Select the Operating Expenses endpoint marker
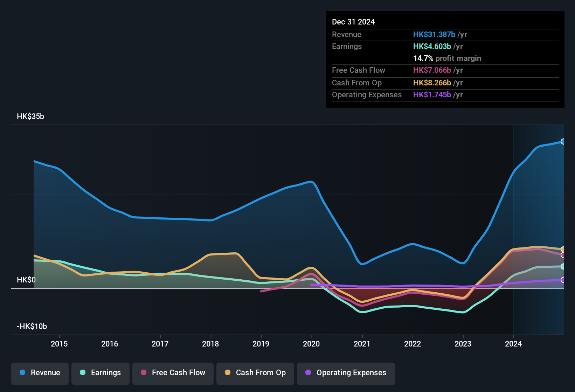This screenshot has height=392, width=575. point(563,280)
